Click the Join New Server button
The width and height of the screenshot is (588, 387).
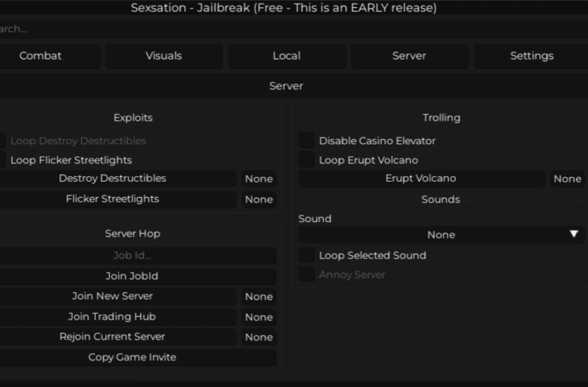pyautogui.click(x=118, y=296)
